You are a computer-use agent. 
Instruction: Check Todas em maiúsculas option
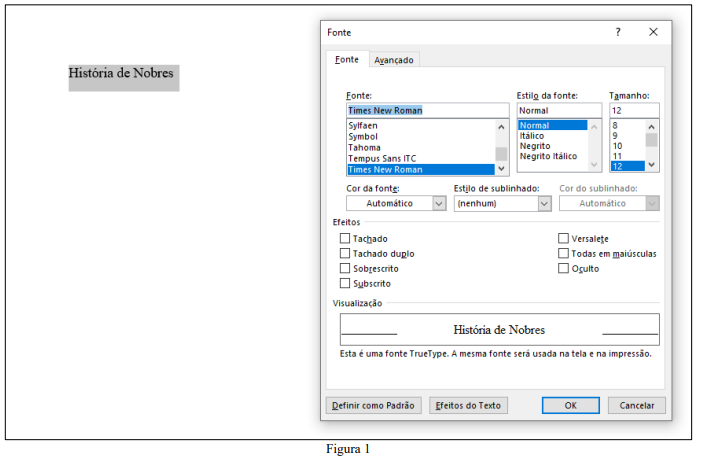click(563, 254)
